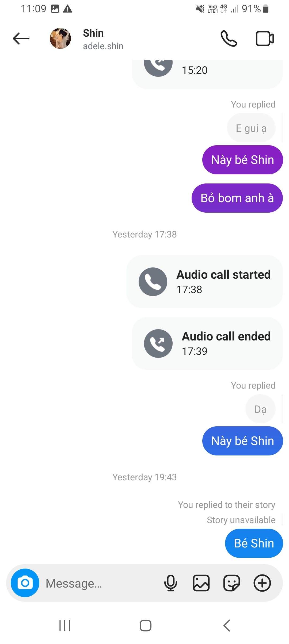This screenshot has height=644, width=289.
Task: Tap the Audio call ended entry
Action: tap(207, 344)
